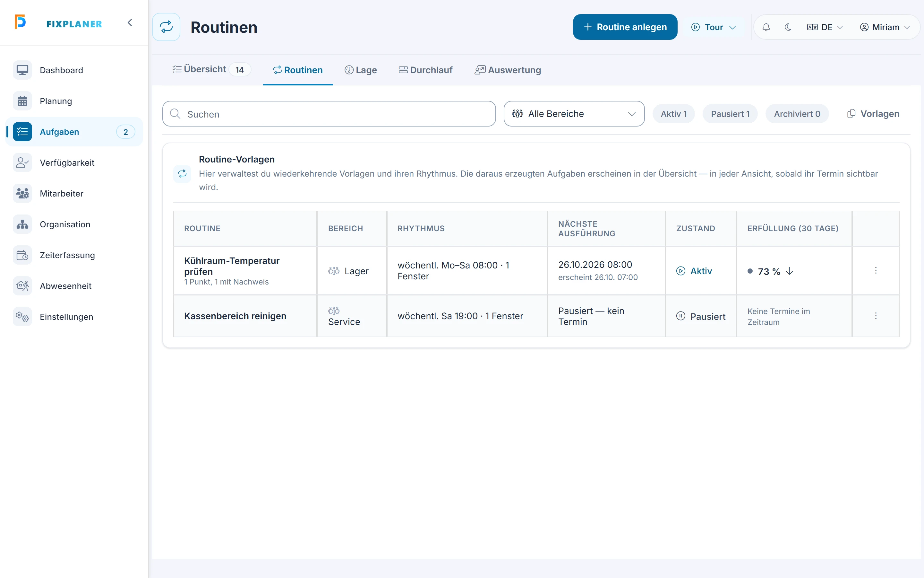Click the Planung calendar icon
This screenshot has width=924, height=578.
(22, 101)
